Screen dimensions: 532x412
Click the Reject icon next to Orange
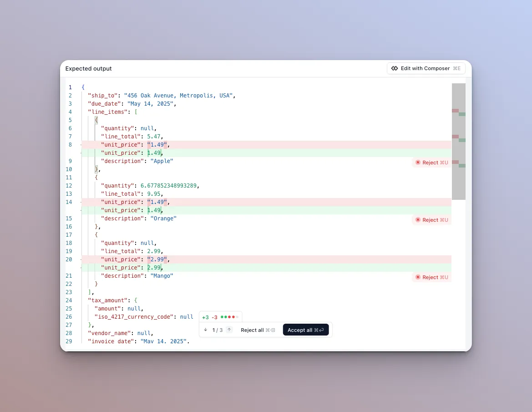click(418, 220)
